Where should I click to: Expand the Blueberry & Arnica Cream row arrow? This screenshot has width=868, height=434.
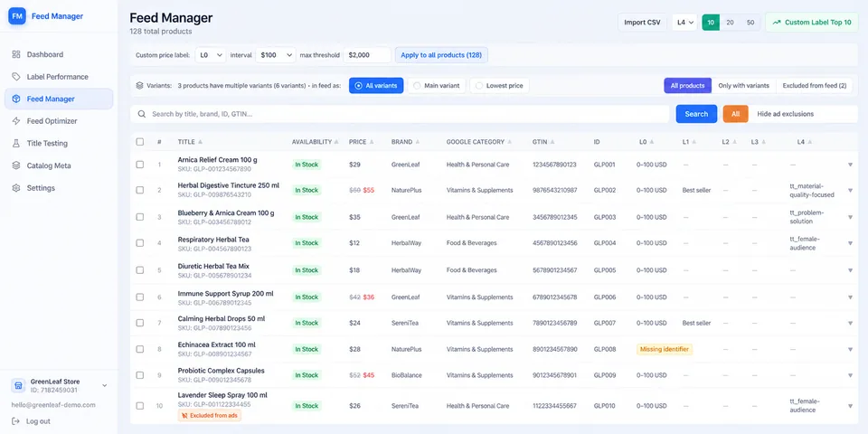(850, 217)
